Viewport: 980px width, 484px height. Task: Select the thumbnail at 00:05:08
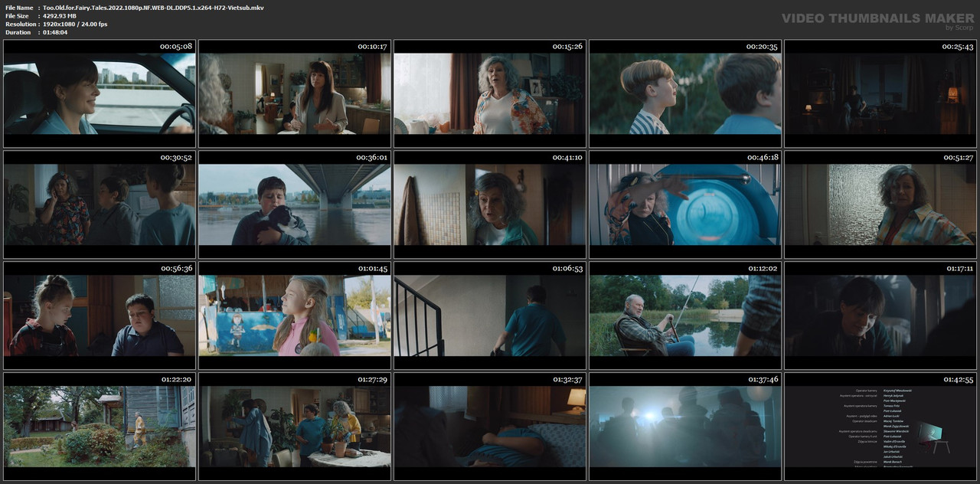[x=100, y=93]
